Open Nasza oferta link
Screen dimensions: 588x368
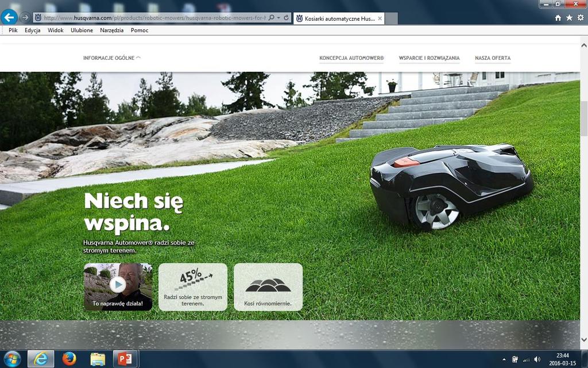pyautogui.click(x=493, y=58)
